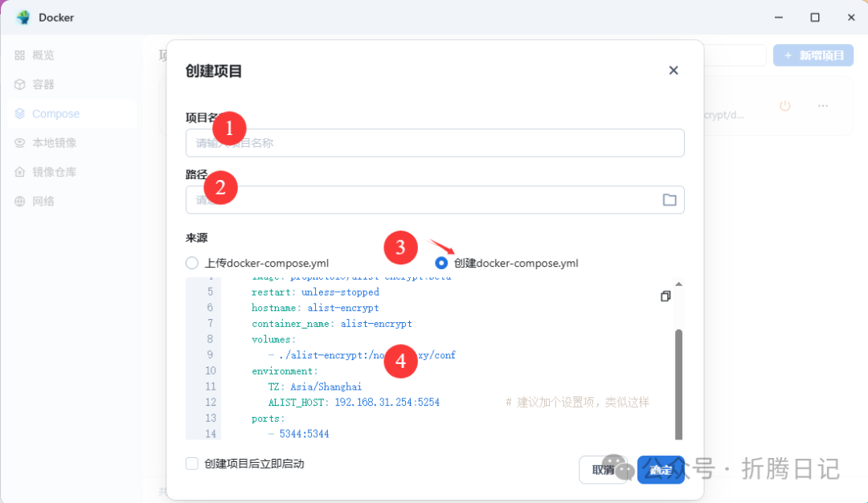Image resolution: width=868 pixels, height=503 pixels.
Task: Click the 网络 globe icon
Action: 20,202
